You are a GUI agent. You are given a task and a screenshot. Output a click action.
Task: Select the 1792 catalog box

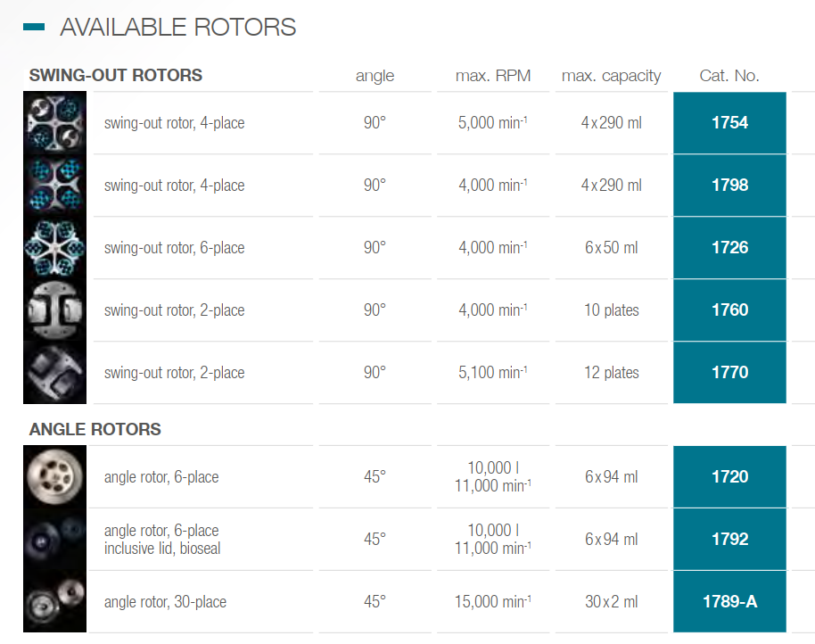(729, 540)
